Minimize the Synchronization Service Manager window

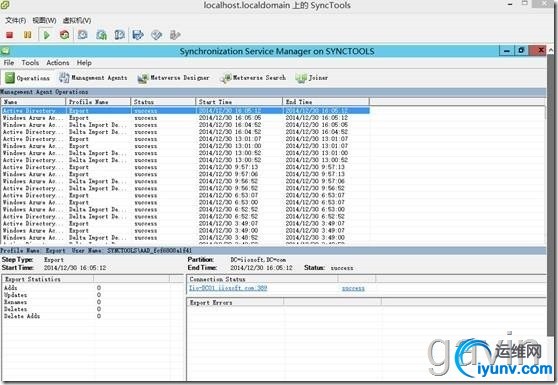click(507, 51)
